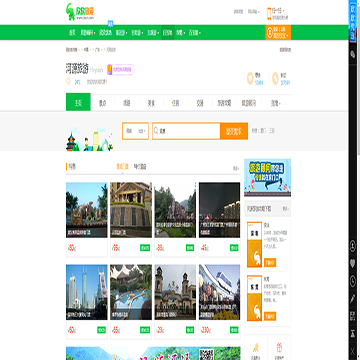Click the back-to-top arrow in sidebar
This screenshot has width=360, height=360.
pyautogui.click(x=353, y=333)
